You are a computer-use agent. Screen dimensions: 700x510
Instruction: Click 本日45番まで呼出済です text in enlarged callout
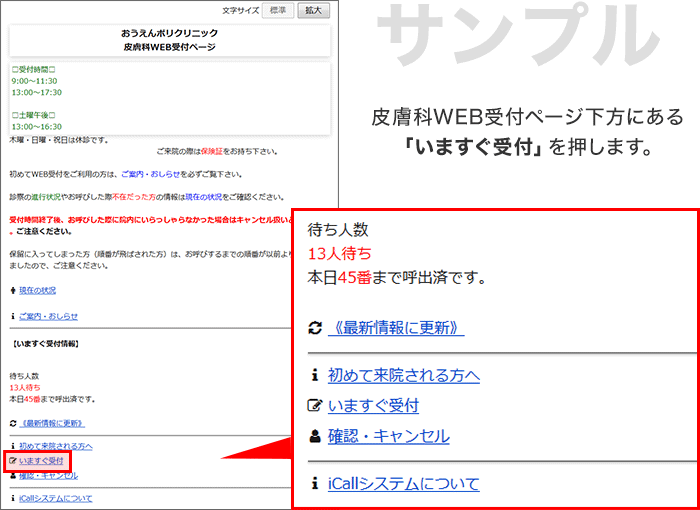[396, 278]
